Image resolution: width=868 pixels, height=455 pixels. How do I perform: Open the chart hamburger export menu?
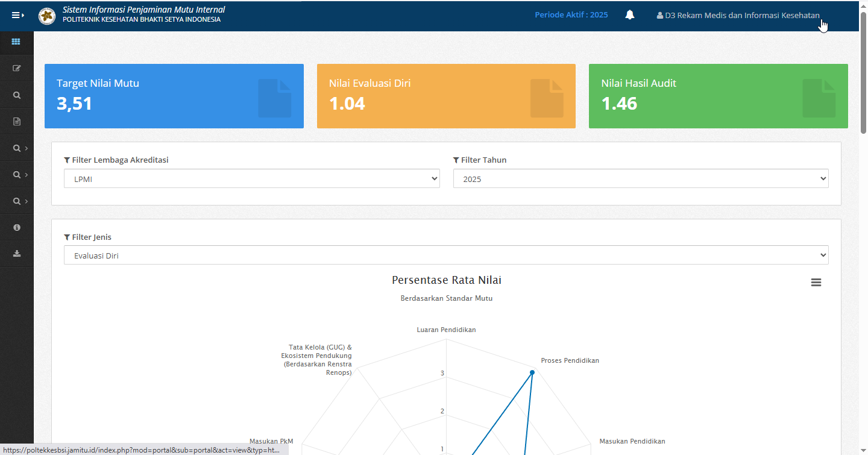coord(816,282)
